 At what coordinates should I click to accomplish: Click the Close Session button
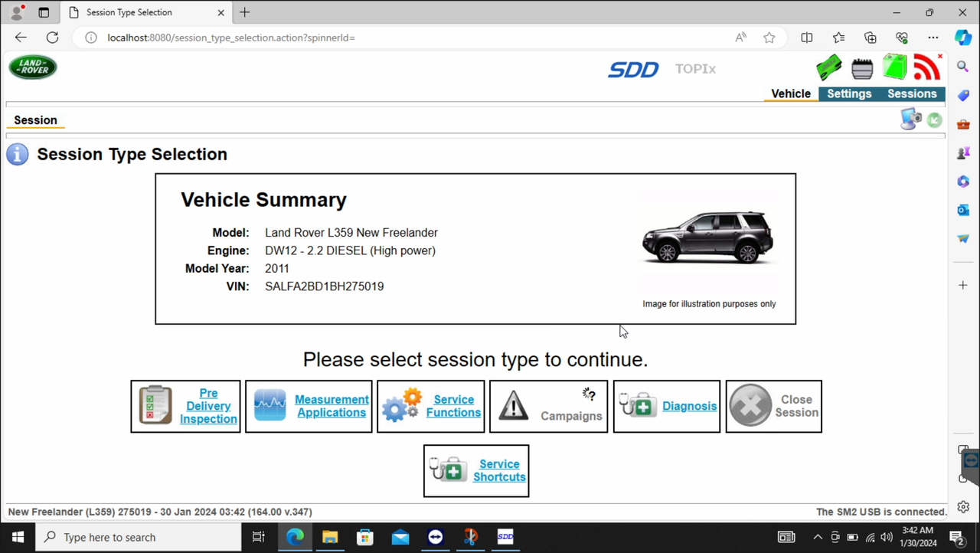tap(773, 406)
